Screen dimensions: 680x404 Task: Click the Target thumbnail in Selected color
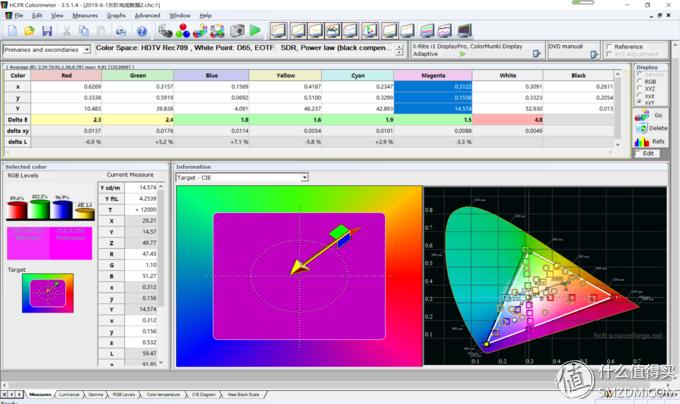[x=47, y=293]
